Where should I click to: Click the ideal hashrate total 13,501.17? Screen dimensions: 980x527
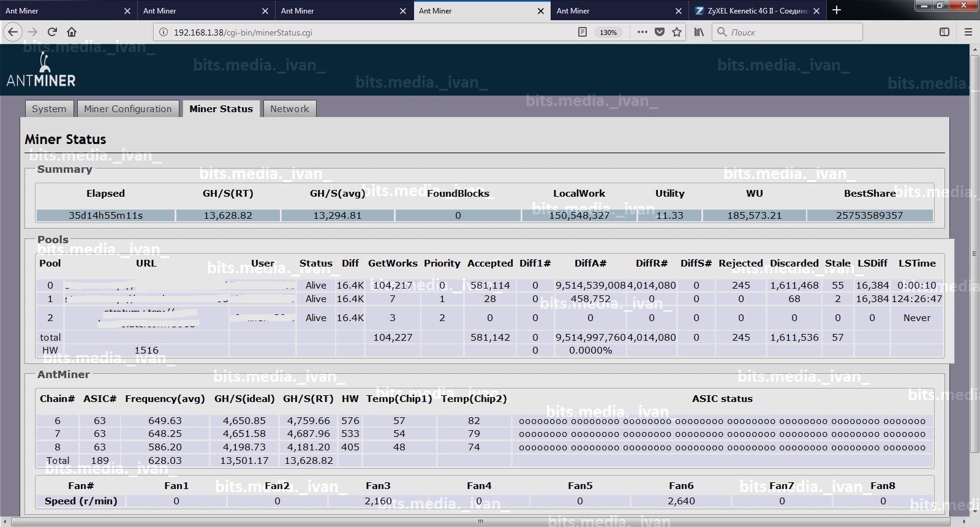click(244, 460)
